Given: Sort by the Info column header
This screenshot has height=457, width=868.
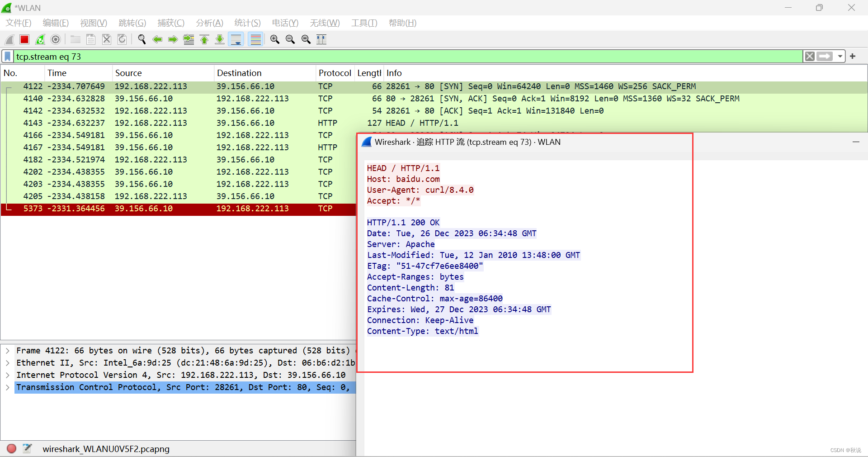Looking at the screenshot, I should point(625,73).
